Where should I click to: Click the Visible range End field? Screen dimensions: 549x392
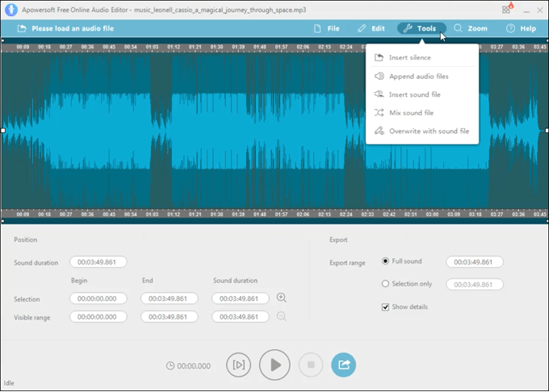tap(169, 317)
